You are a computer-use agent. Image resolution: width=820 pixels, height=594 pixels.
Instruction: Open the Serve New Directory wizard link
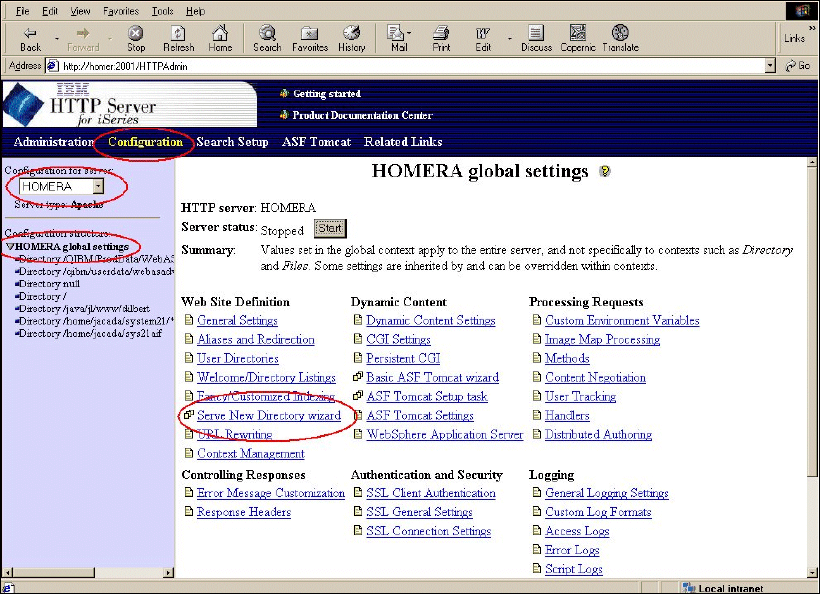tap(269, 415)
